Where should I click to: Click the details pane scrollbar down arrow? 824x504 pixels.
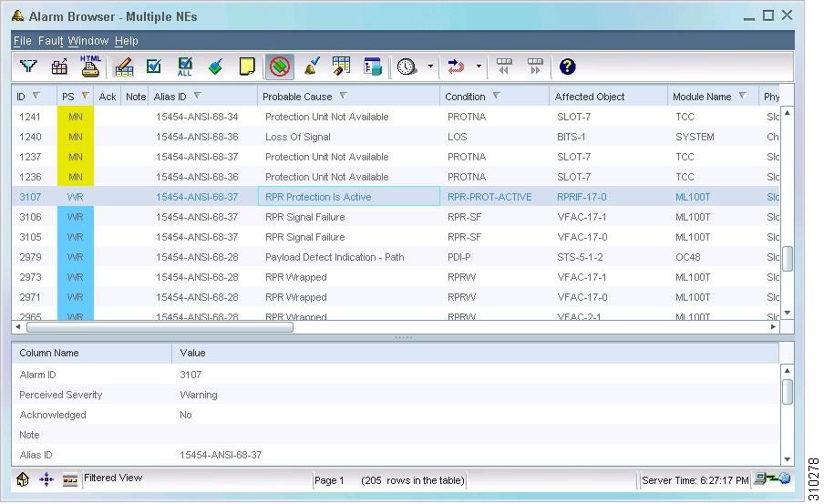tap(788, 459)
